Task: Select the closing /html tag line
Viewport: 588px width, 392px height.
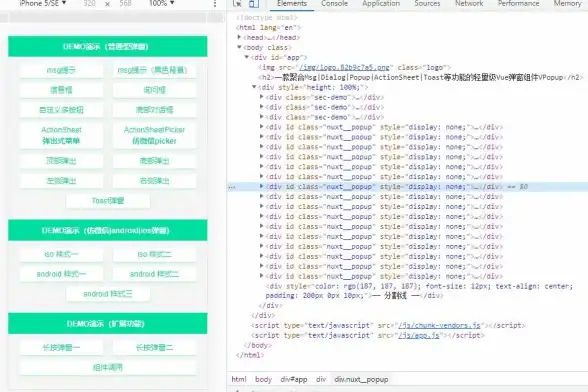Action: pyautogui.click(x=250, y=355)
